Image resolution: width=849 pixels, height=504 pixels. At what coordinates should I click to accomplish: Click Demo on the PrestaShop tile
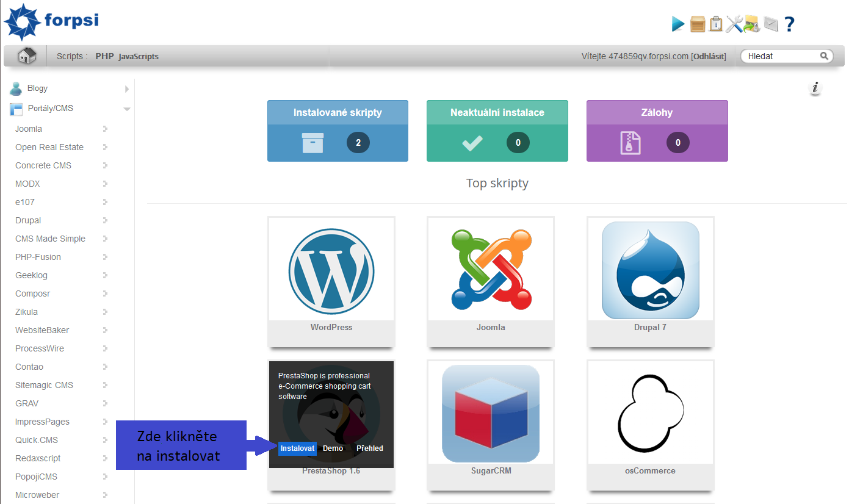[333, 448]
